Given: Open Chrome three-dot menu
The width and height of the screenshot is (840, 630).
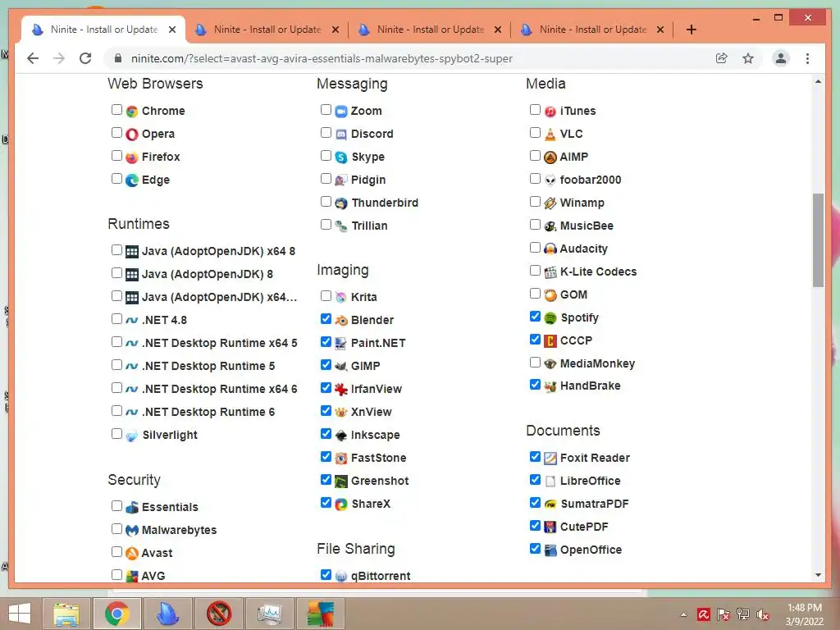Looking at the screenshot, I should click(x=807, y=58).
